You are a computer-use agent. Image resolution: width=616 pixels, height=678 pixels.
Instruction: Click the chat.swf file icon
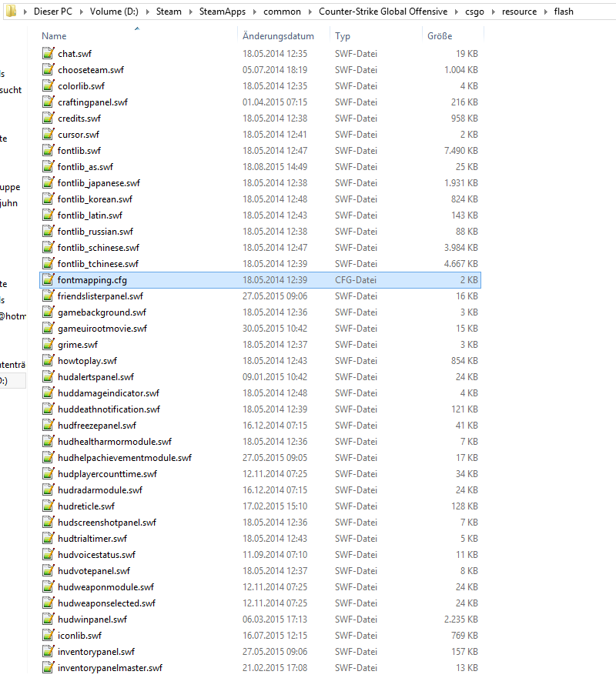coord(49,53)
